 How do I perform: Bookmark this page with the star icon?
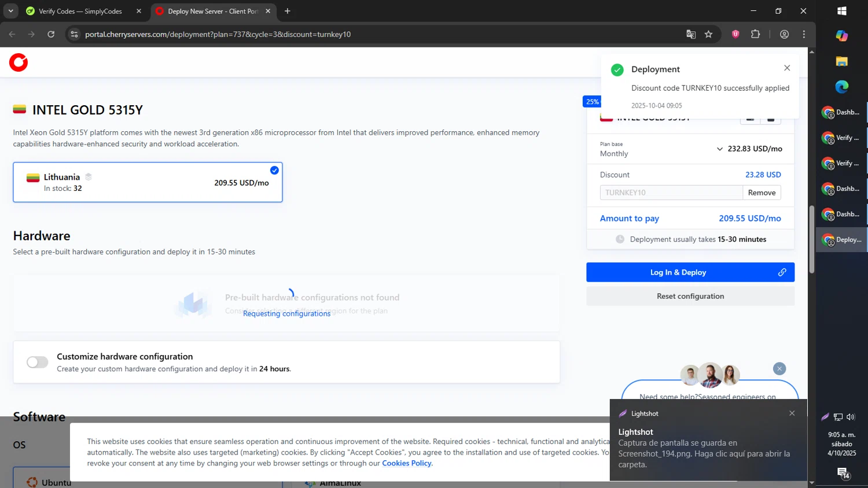pyautogui.click(x=708, y=34)
